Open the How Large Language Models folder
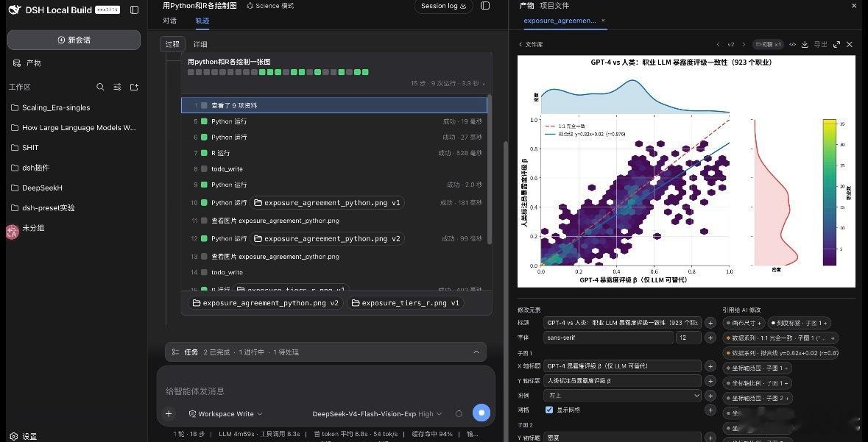The width and height of the screenshot is (868, 442). [x=74, y=127]
